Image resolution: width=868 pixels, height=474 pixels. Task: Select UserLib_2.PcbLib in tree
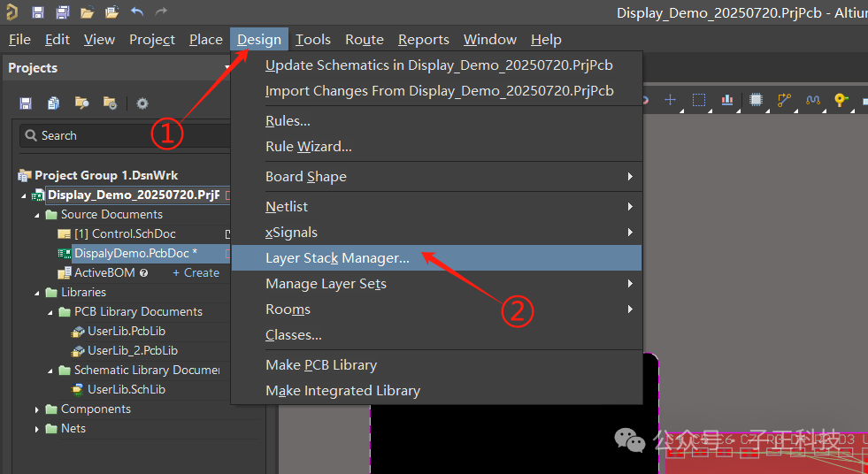(133, 351)
